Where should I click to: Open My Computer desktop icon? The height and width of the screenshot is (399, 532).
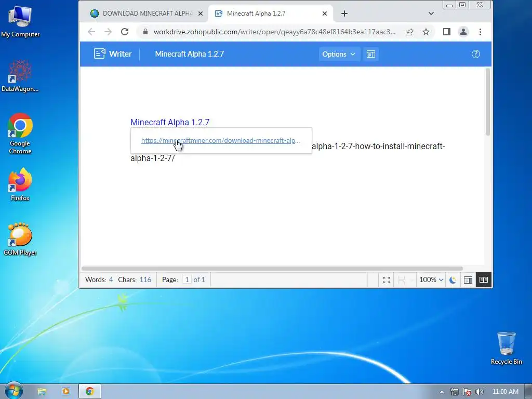[20, 21]
